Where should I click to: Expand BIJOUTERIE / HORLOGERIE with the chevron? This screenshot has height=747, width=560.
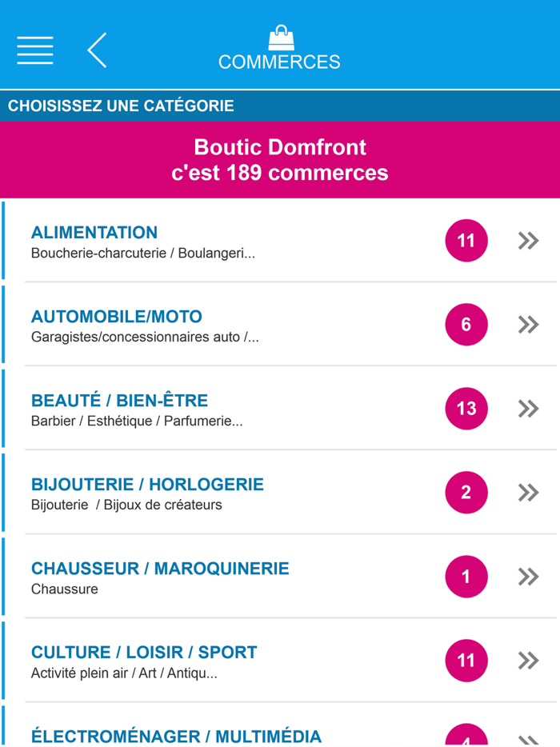click(x=527, y=493)
